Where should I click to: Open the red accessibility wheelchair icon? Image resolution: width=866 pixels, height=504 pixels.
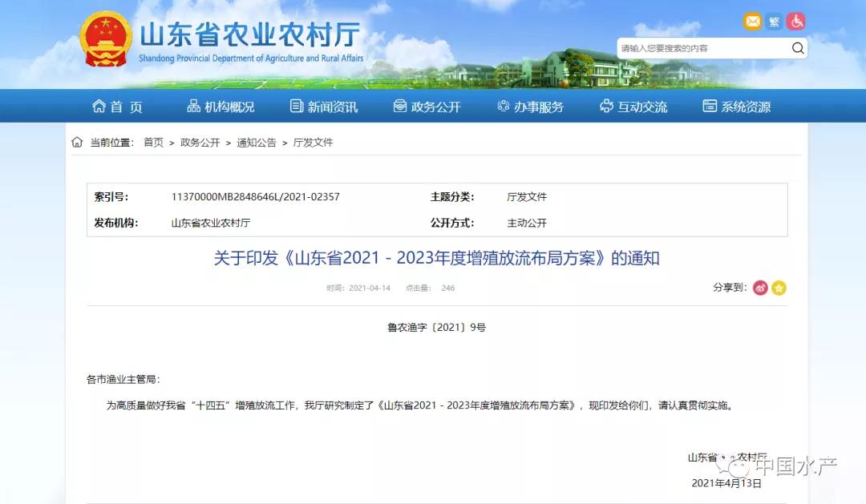796,22
